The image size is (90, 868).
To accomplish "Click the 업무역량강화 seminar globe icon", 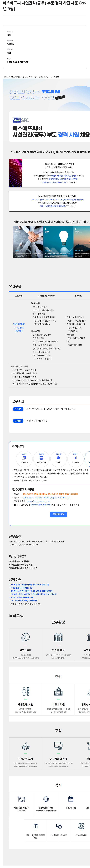I will (x=46, y=799).
